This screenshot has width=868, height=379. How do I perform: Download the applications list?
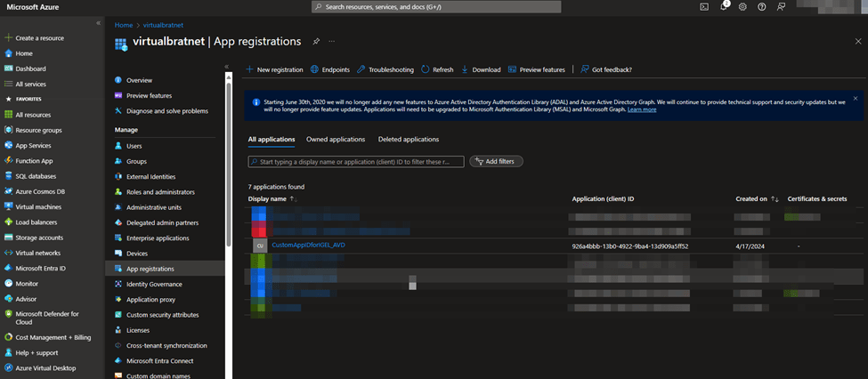pos(481,69)
